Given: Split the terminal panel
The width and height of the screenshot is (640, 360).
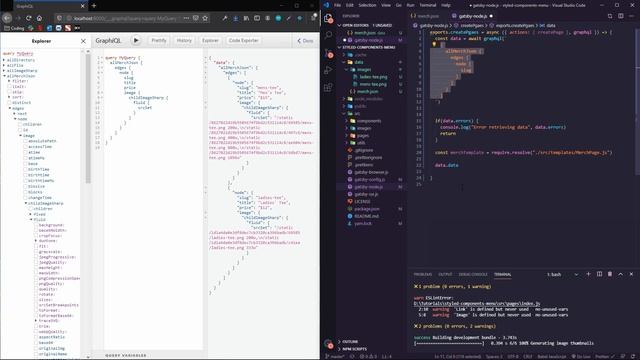Looking at the screenshot, I should pyautogui.click(x=599, y=274).
